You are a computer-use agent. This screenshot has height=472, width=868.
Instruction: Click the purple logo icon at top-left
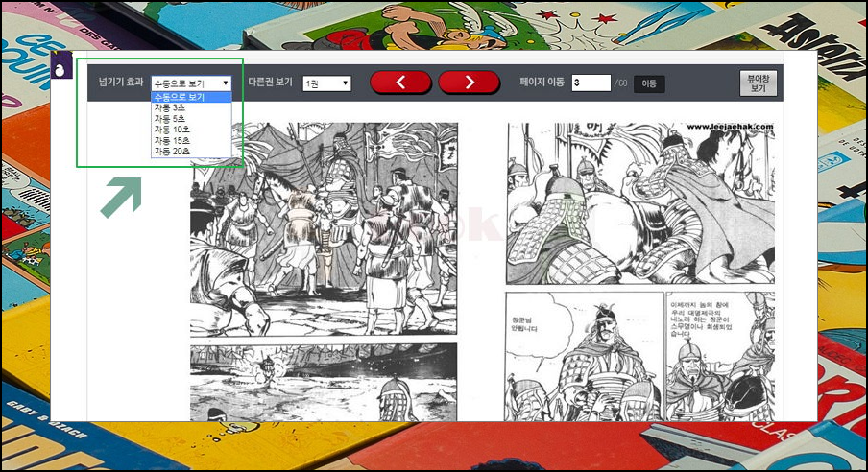click(x=62, y=65)
